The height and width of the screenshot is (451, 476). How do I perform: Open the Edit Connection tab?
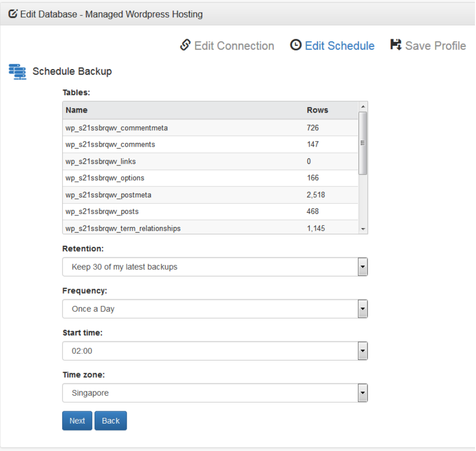click(x=234, y=46)
